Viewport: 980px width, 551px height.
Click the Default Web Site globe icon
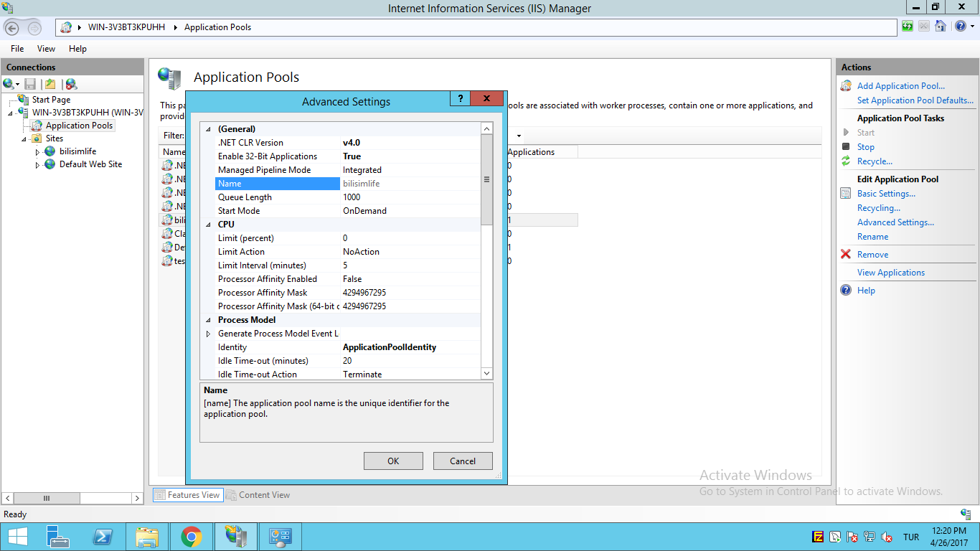tap(50, 164)
